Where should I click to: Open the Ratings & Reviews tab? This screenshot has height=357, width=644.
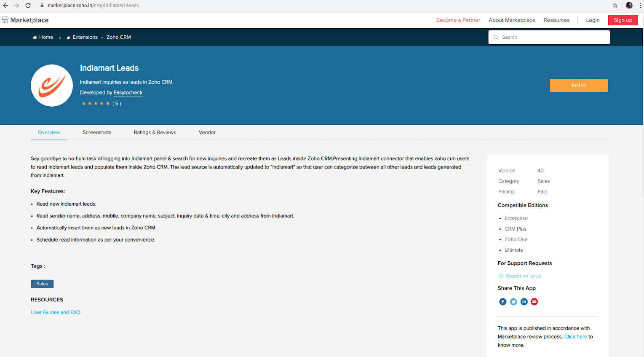click(x=155, y=132)
